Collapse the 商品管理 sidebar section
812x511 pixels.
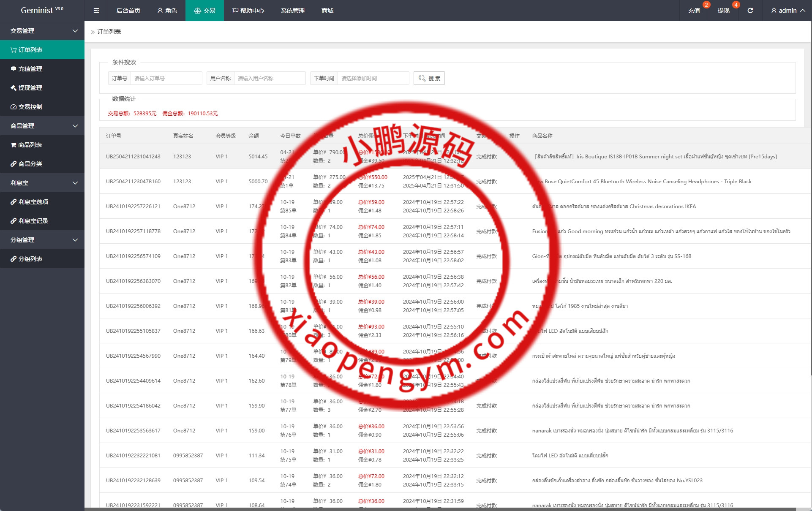pos(42,126)
